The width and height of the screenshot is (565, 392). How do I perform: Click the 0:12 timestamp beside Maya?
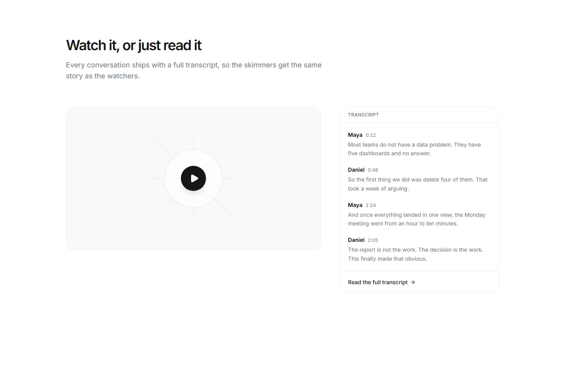(x=371, y=135)
